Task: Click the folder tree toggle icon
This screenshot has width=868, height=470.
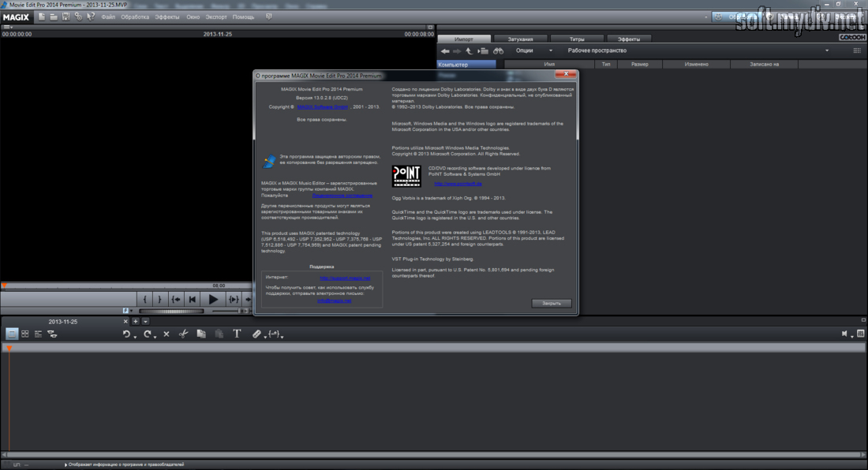Action: pos(483,51)
